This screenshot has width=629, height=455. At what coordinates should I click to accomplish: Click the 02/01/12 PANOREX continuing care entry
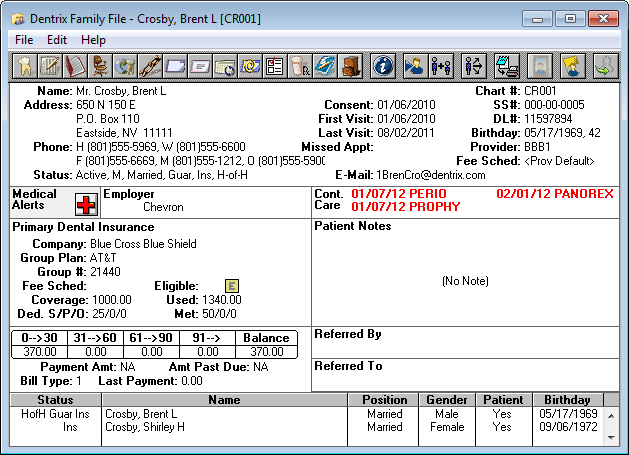pyautogui.click(x=555, y=194)
